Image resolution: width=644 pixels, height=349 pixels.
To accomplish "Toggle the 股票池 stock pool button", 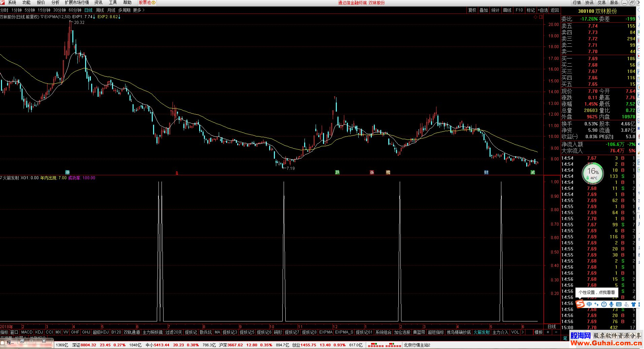I will pos(147,3).
